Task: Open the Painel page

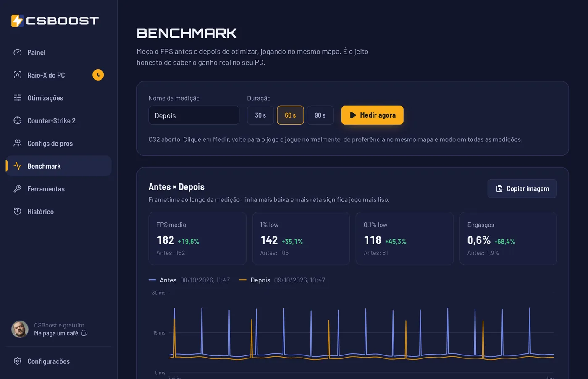Action: click(x=58, y=52)
